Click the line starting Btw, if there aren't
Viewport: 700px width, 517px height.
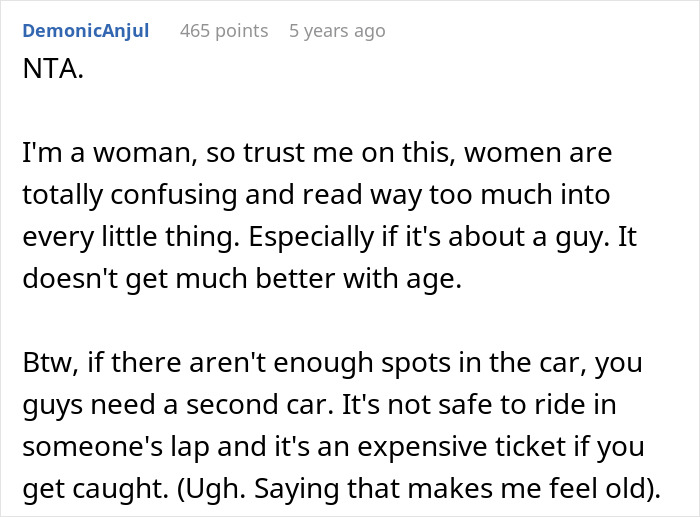point(333,363)
